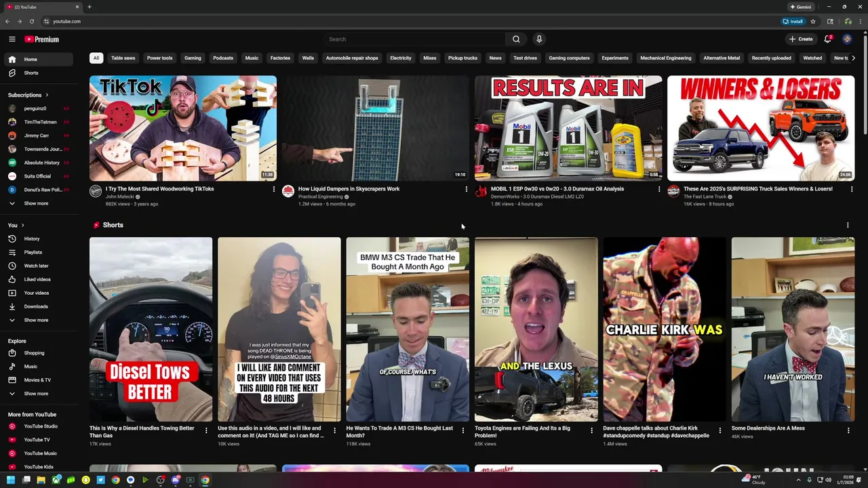This screenshot has height=488, width=868.
Task: Open options for Diesel Tows Better short
Action: (x=206, y=430)
